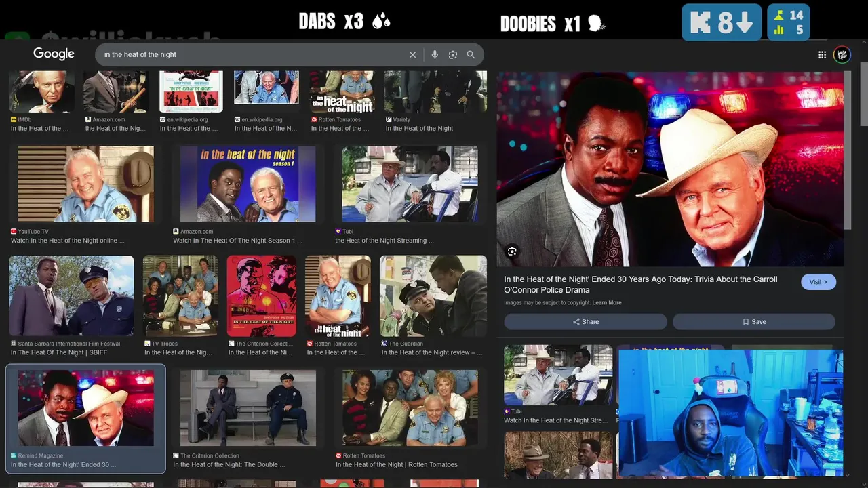Share the previewed image
This screenshot has width=868, height=488.
pos(585,321)
